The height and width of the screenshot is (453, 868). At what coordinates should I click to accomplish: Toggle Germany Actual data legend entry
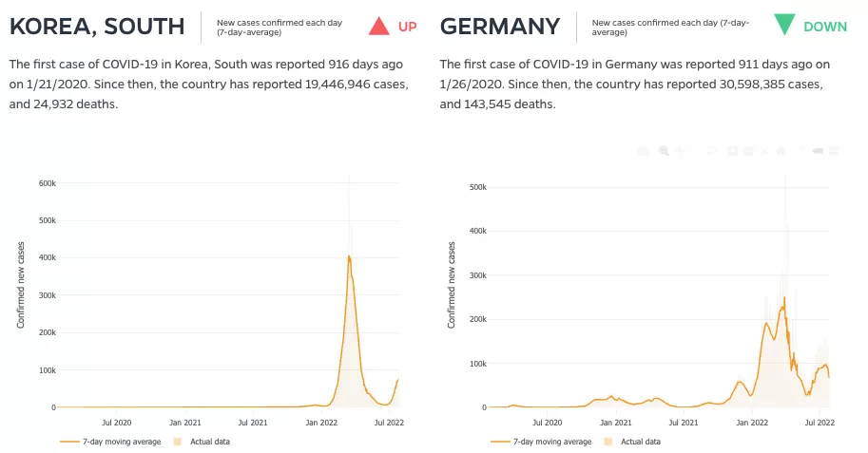632,442
